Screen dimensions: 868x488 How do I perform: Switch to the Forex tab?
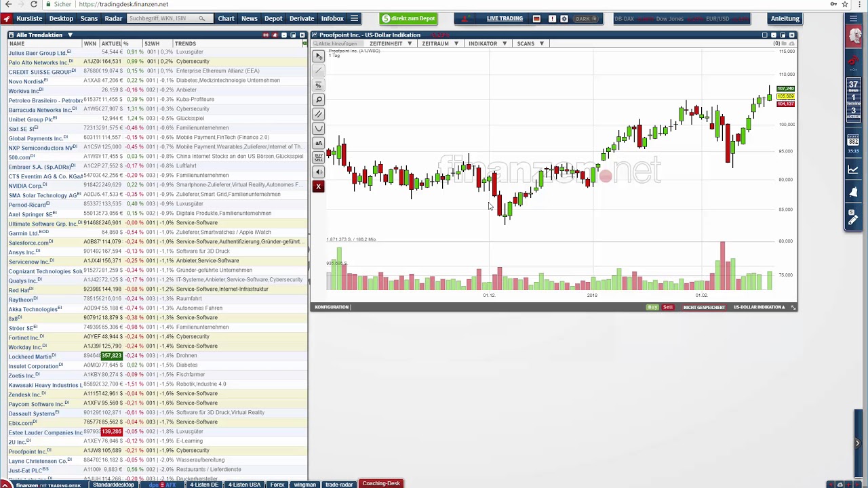click(277, 485)
